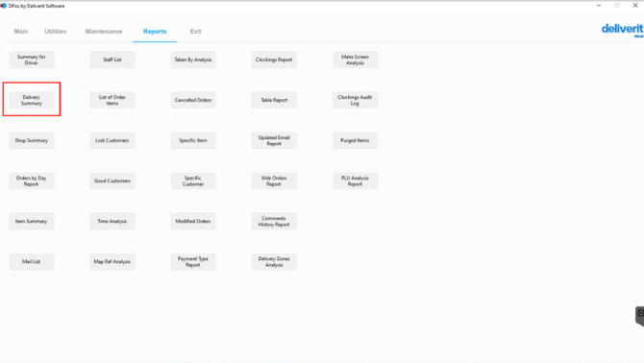
Task: Click the deliverit logo
Action: point(622,30)
